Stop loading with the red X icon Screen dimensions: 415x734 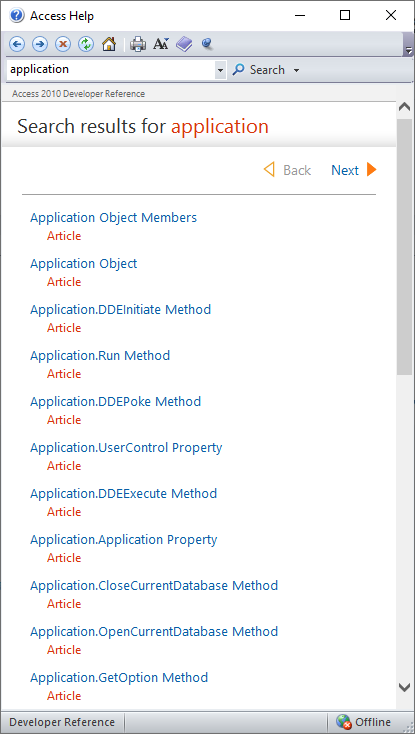63,44
